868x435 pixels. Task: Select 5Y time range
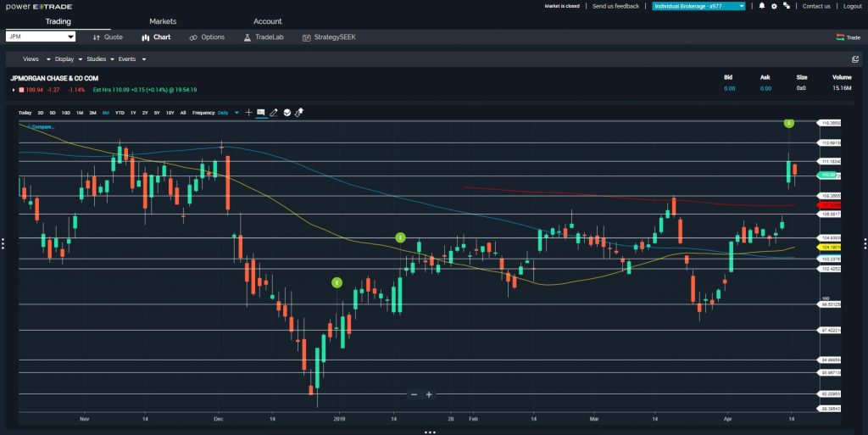[x=157, y=113]
